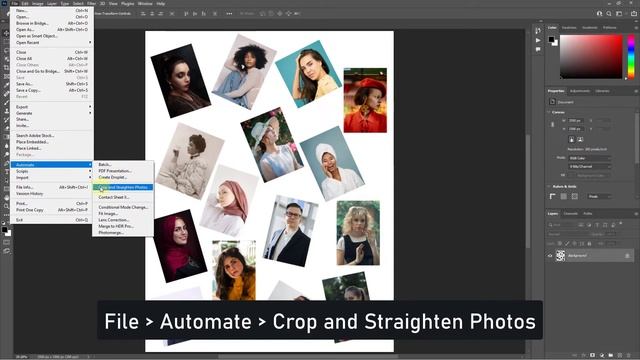Viewport: 640px width, 360px height.
Task: Pick a color in the red color field
Action: pos(591,57)
